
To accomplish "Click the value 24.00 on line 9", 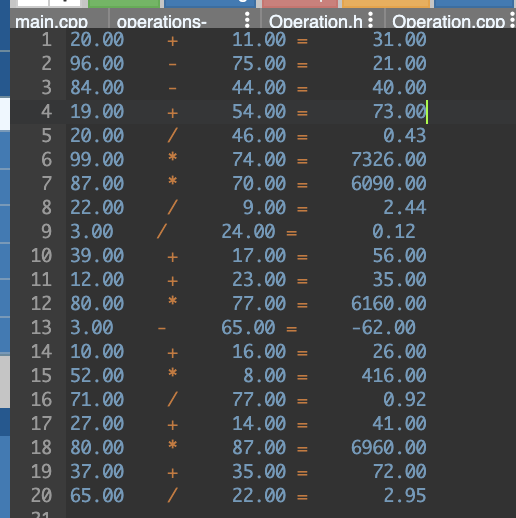I will tap(248, 232).
